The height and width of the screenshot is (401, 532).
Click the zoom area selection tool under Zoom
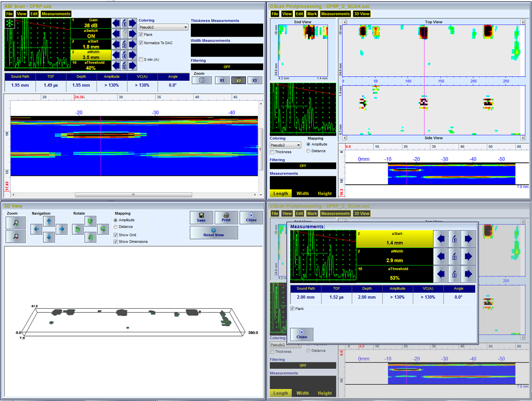202,80
